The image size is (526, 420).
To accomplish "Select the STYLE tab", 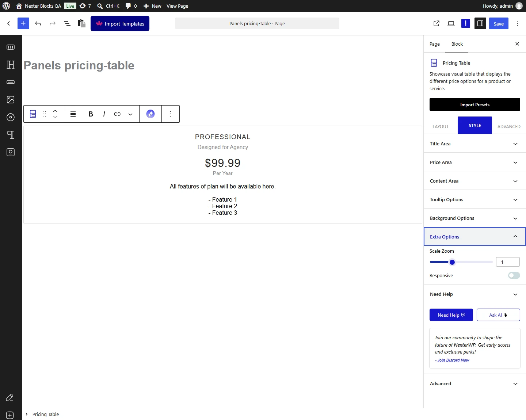I will tap(475, 125).
